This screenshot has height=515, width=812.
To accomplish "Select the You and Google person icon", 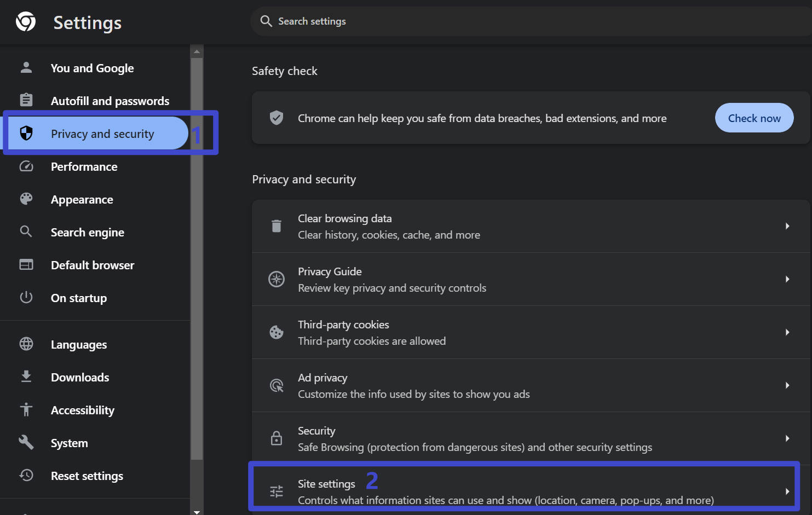I will point(26,67).
